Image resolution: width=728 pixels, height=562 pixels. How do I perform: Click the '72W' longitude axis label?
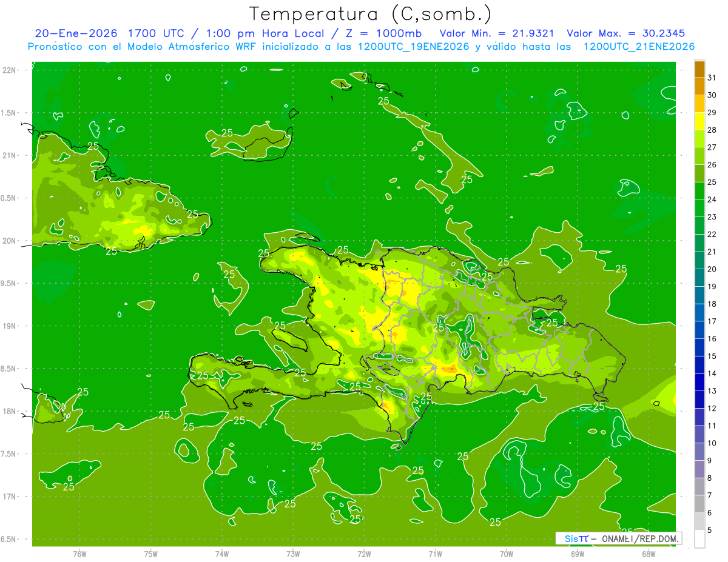(x=364, y=554)
